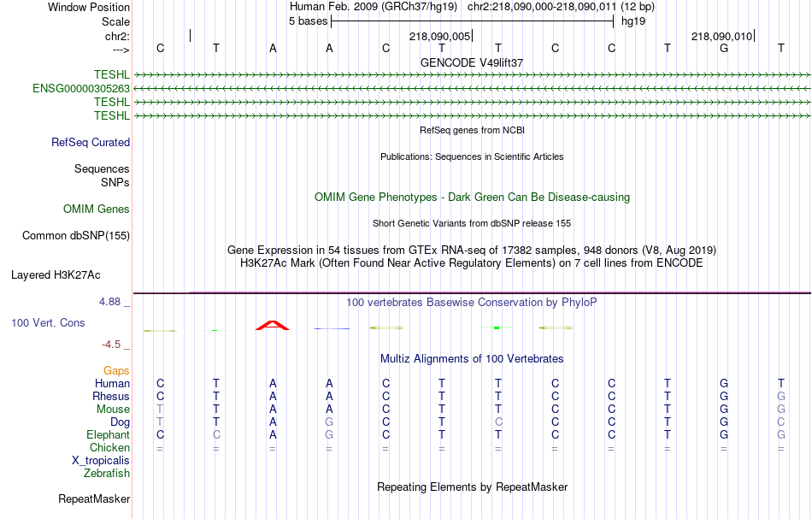Click the sequence direction arrow label
Image resolution: width=812 pixels, height=519 pixels.
coord(121,50)
